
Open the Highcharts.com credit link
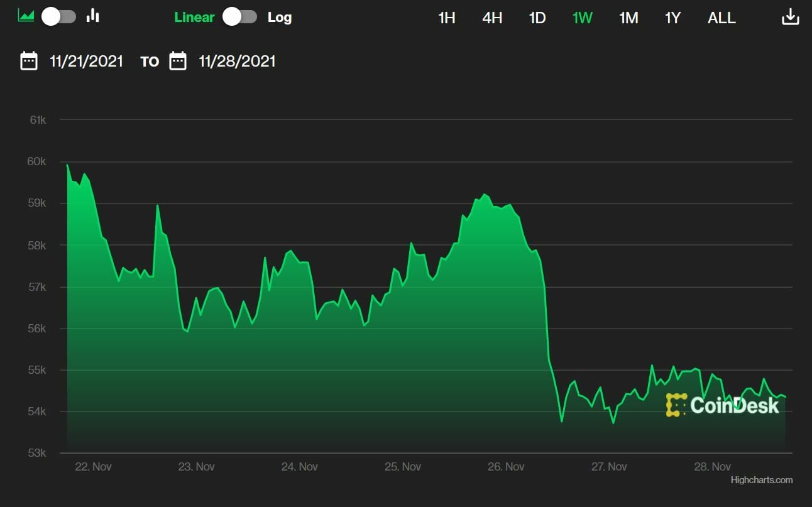(x=761, y=480)
